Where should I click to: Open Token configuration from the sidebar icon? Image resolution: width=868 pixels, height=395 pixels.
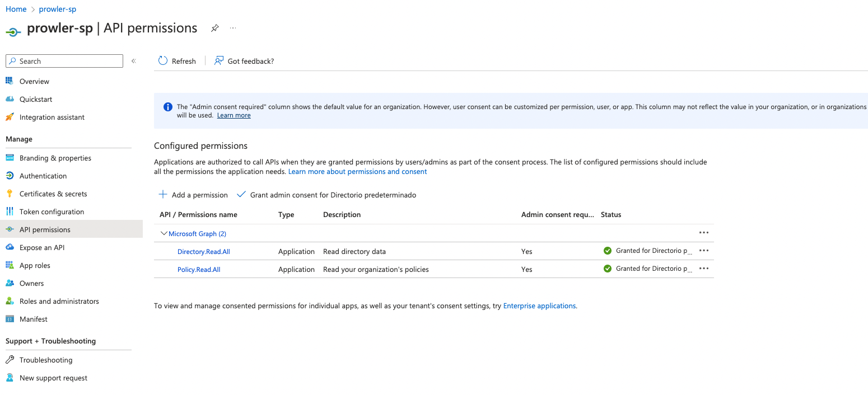point(11,211)
